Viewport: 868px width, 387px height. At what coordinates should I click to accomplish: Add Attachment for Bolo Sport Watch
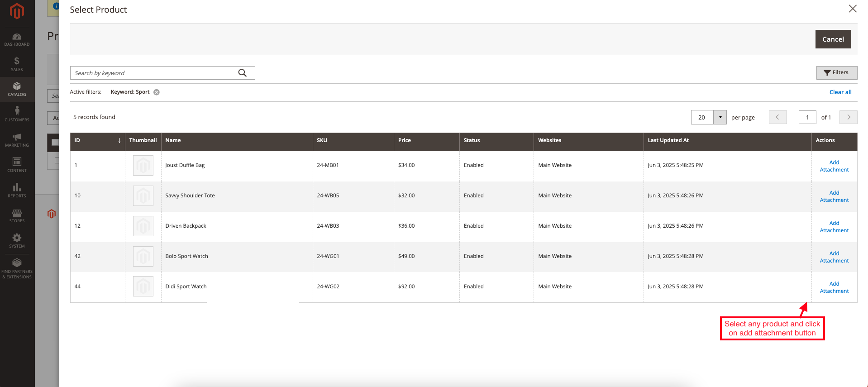click(834, 257)
